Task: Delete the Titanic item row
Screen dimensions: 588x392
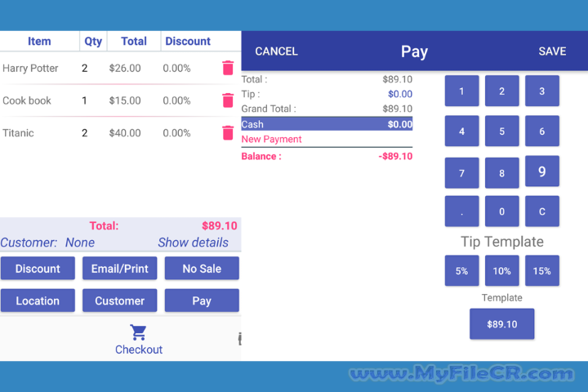Action: [x=228, y=133]
